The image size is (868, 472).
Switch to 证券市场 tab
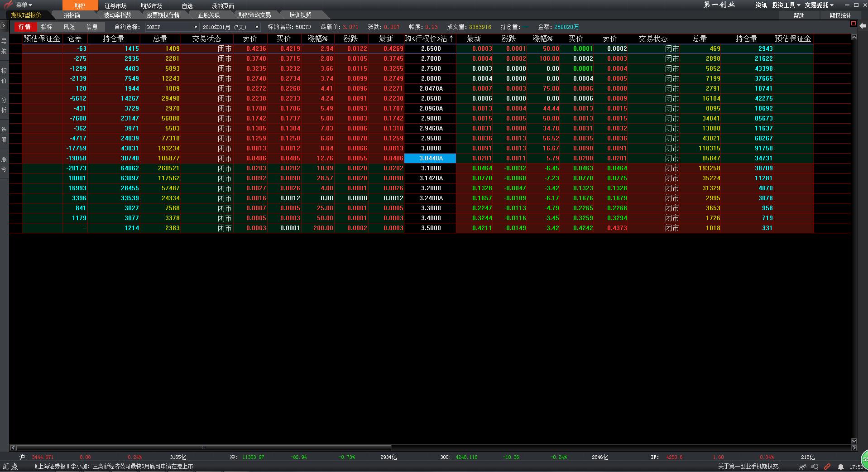click(115, 6)
